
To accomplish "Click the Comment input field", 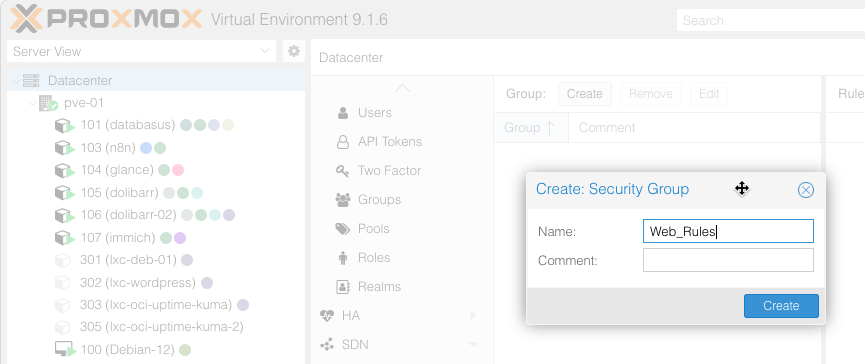I will (728, 260).
